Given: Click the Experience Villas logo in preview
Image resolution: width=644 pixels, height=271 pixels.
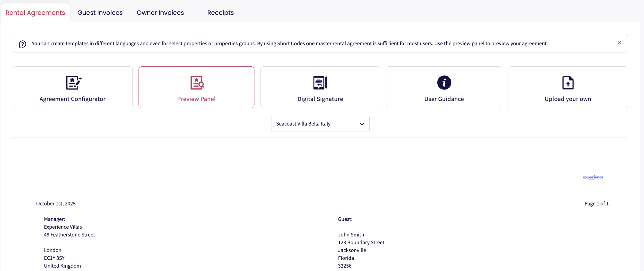Looking at the screenshot, I should pyautogui.click(x=593, y=177).
